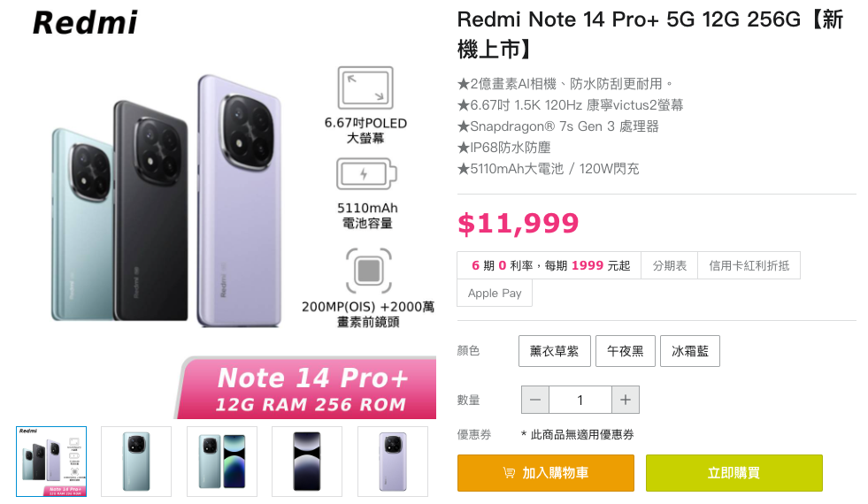Add item with 加入購物車 button
The height and width of the screenshot is (504, 868).
[546, 473]
